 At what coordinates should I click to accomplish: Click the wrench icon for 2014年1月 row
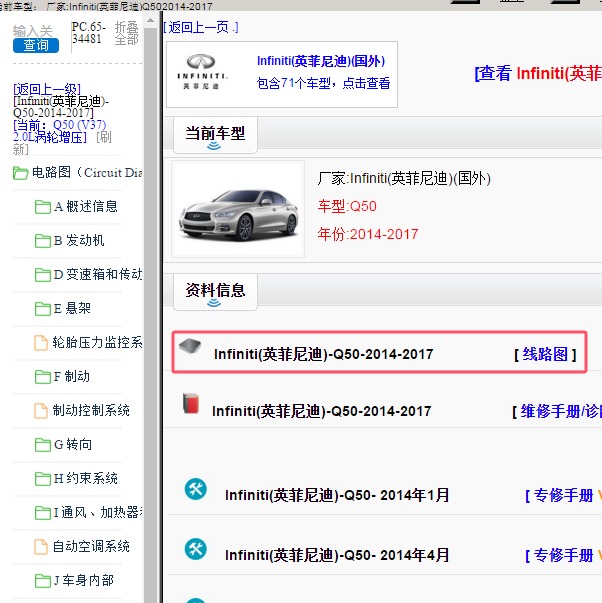pyautogui.click(x=196, y=489)
